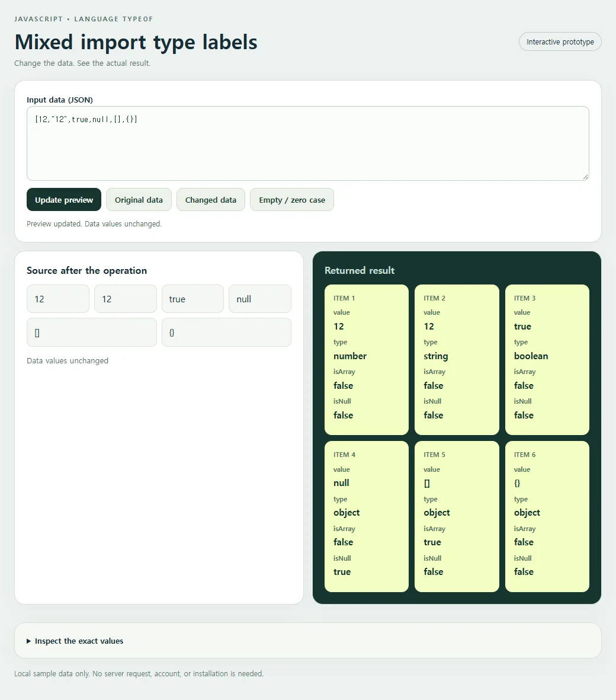Click the Mixed import type labels title
The image size is (616, 700).
click(x=136, y=43)
